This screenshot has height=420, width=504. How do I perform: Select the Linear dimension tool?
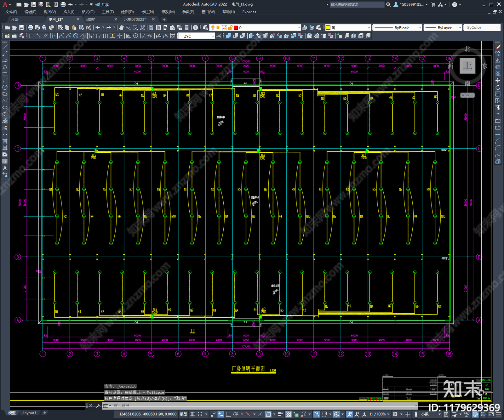coord(31,36)
